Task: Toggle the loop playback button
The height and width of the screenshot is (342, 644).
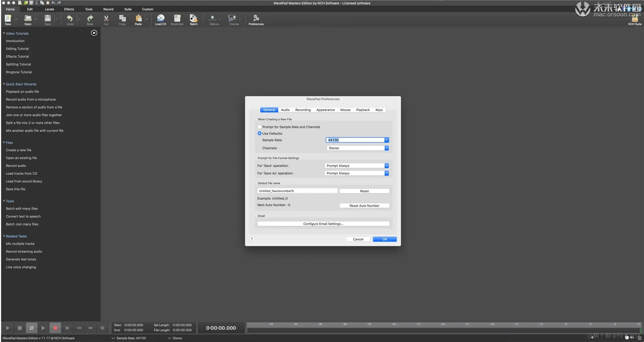Action: point(32,328)
